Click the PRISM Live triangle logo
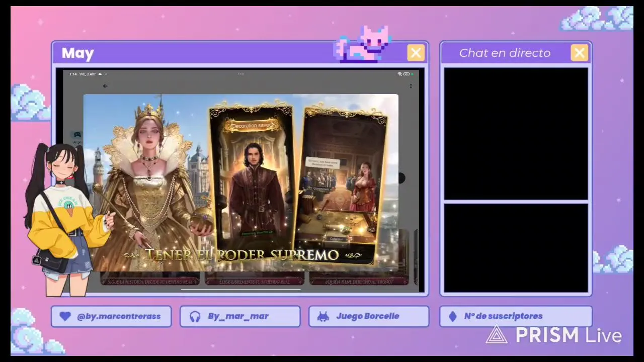 497,335
